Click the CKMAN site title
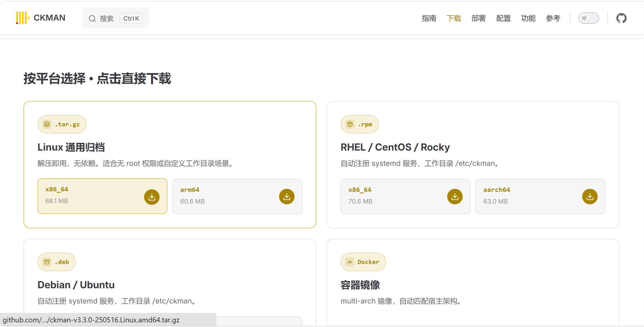 click(x=49, y=18)
